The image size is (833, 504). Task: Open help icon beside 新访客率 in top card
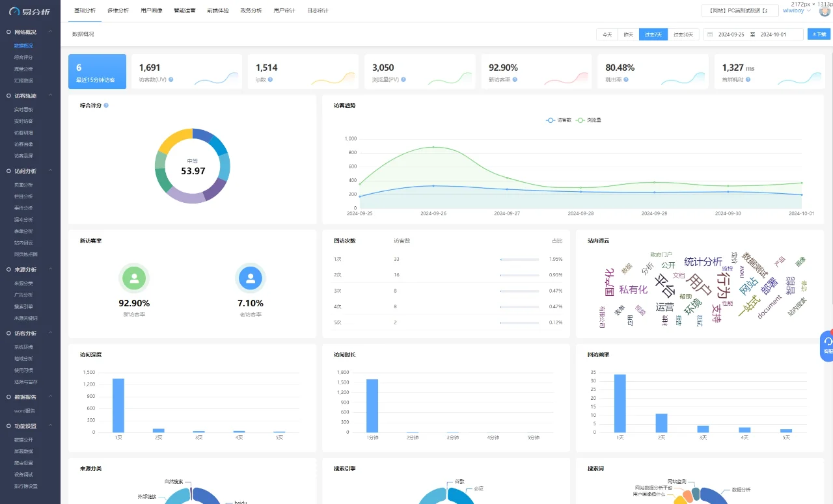pos(515,79)
